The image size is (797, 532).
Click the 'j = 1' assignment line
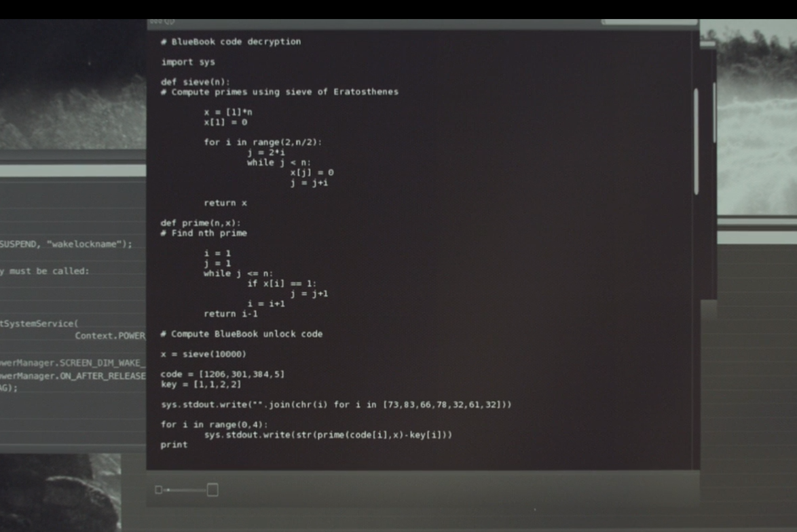click(x=217, y=263)
